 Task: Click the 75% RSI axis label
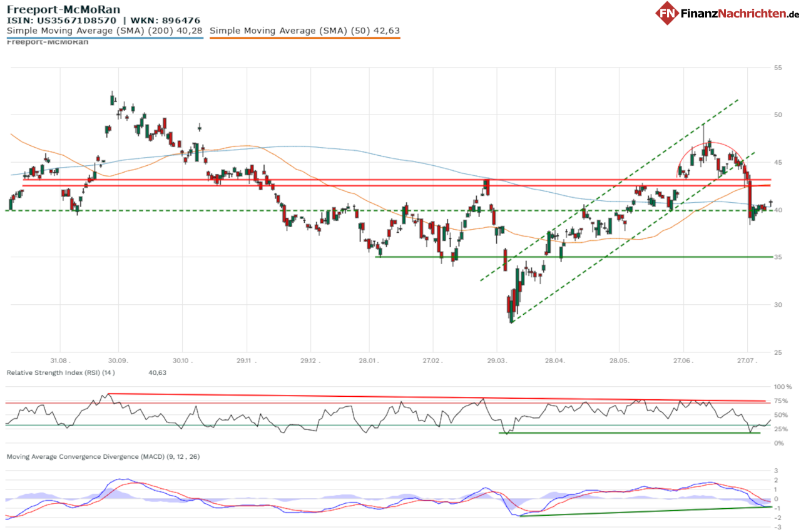781,401
